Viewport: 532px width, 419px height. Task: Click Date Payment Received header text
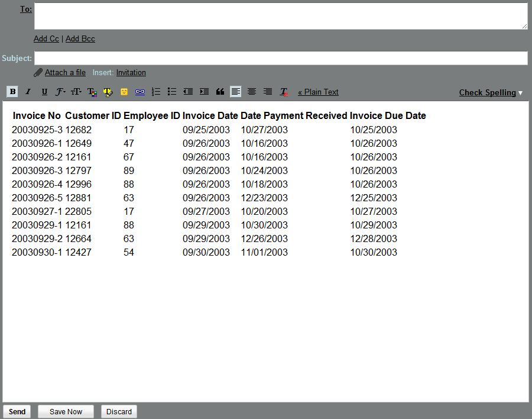(294, 115)
